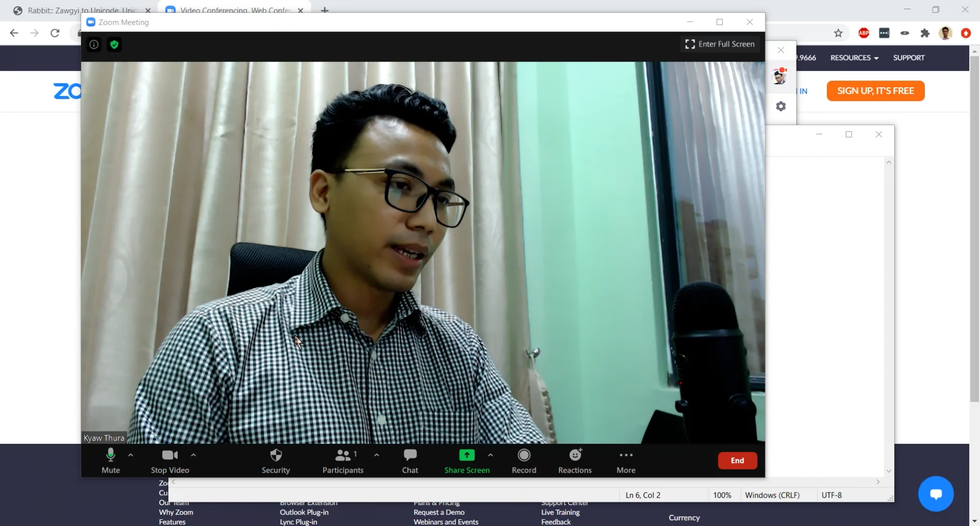Screen dimensions: 980x526
Task: Click the green Share Screen button
Action: (x=467, y=461)
